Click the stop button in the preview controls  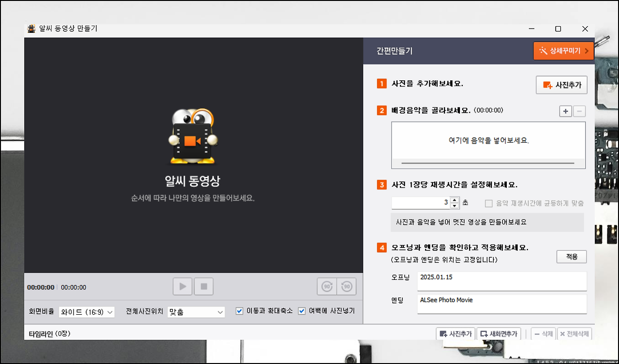pos(204,287)
